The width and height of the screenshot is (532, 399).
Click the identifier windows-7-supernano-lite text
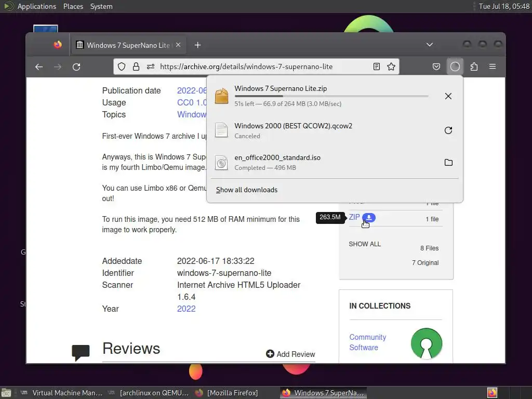(x=224, y=273)
